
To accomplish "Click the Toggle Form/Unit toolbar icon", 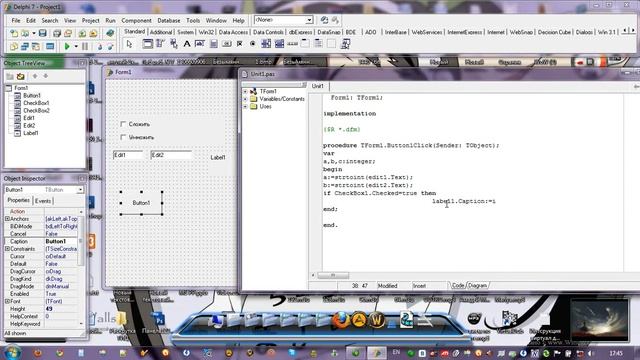I will click(x=36, y=47).
